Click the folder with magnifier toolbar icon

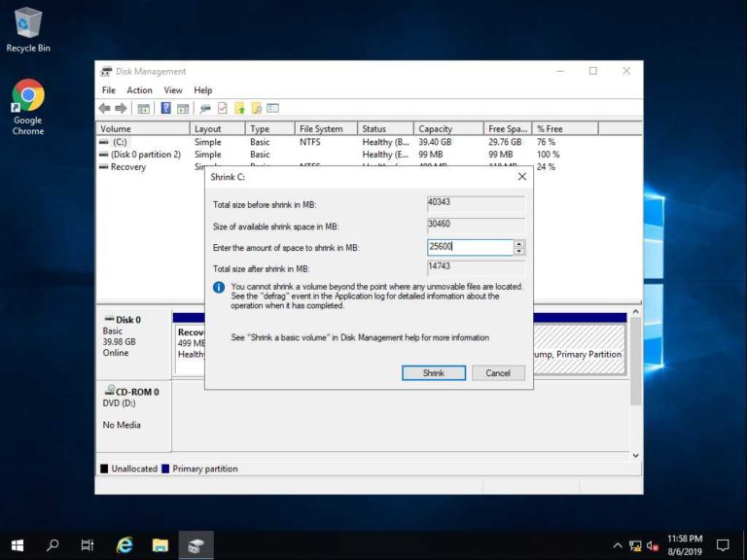[x=256, y=108]
